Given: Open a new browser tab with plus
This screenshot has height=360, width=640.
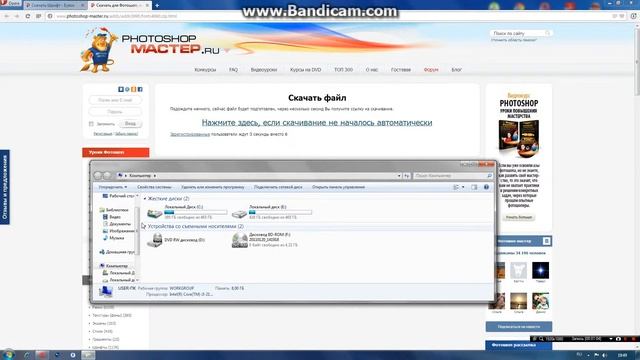Looking at the screenshot, I should (x=157, y=5).
